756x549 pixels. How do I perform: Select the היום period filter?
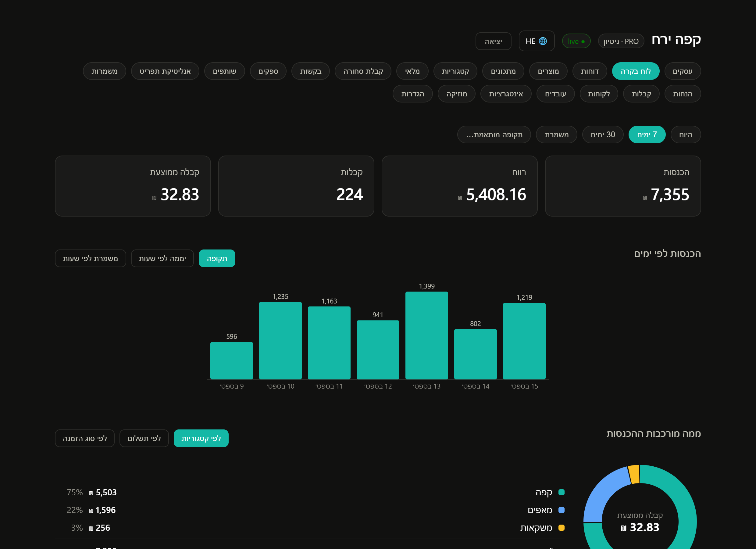686,135
